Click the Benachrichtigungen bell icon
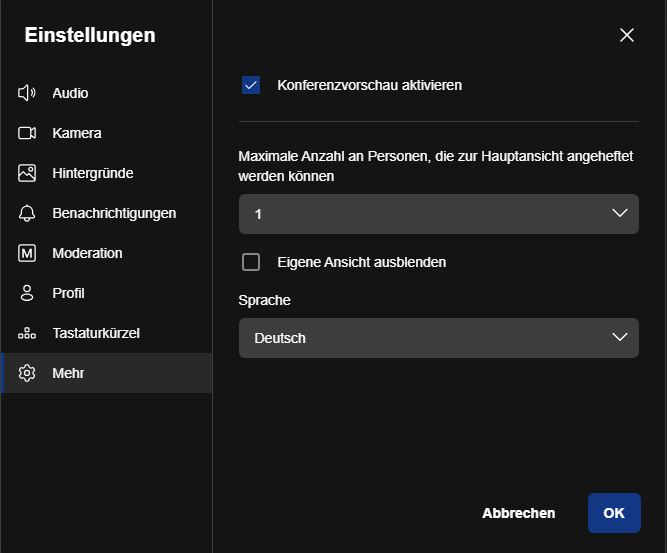 click(x=27, y=213)
